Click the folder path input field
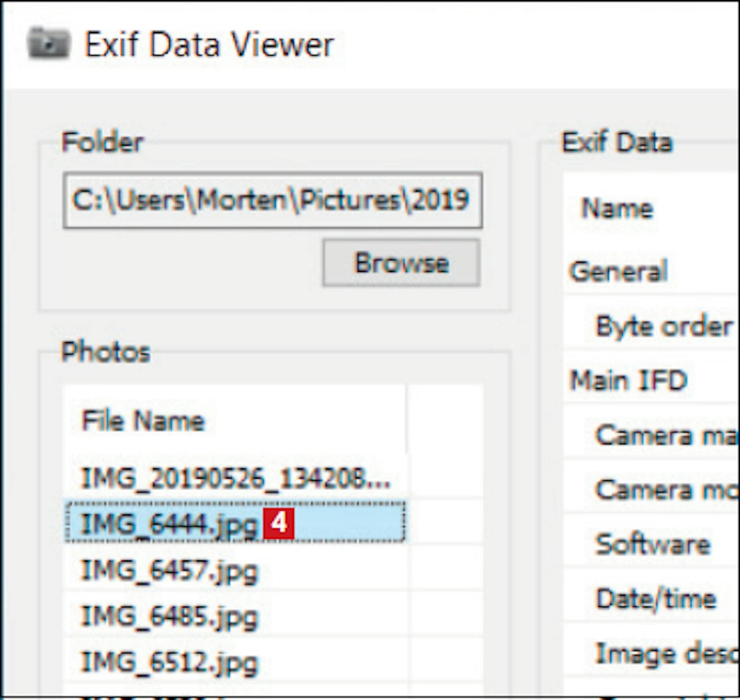 click(x=272, y=200)
